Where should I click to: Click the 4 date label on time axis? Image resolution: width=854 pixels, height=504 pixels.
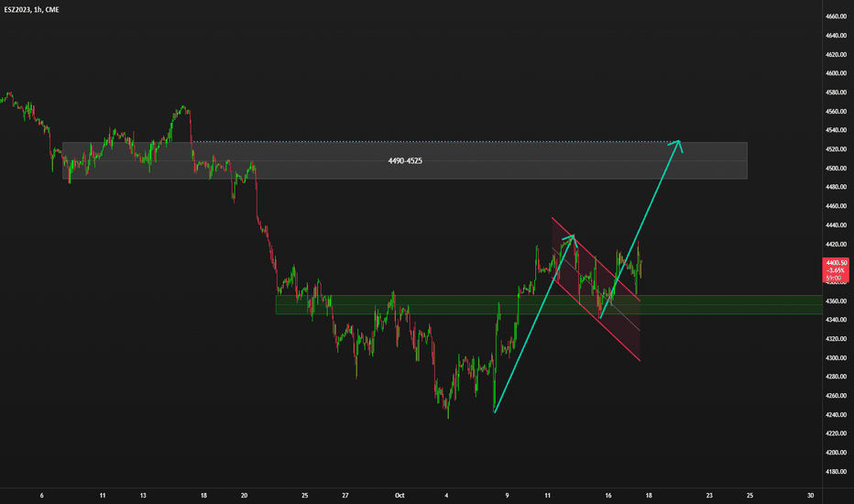click(x=446, y=495)
